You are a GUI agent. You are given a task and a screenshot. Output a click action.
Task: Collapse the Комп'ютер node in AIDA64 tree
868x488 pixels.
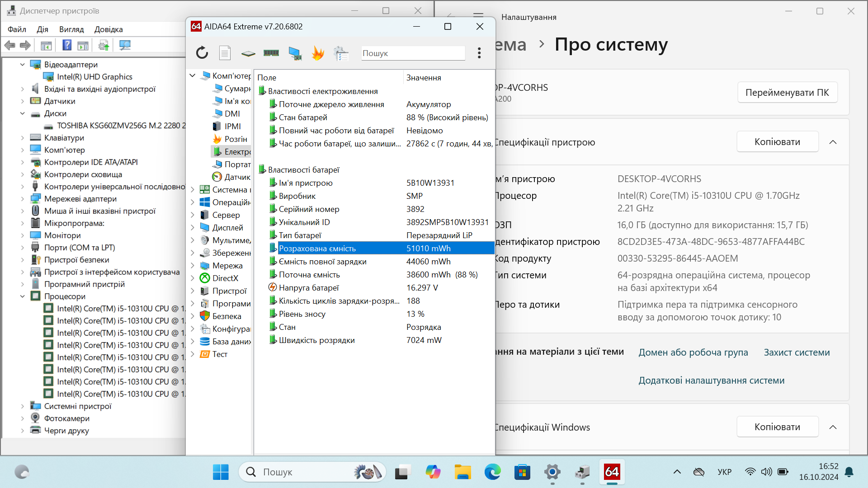[193, 75]
